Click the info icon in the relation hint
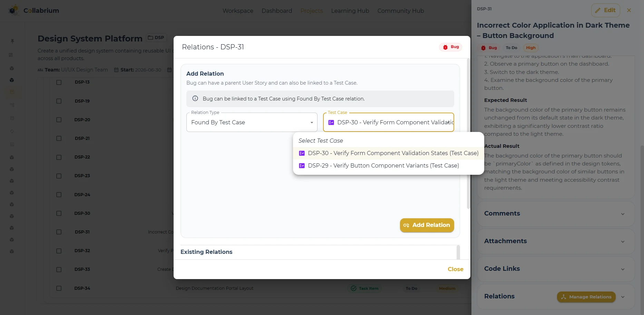 (x=195, y=98)
